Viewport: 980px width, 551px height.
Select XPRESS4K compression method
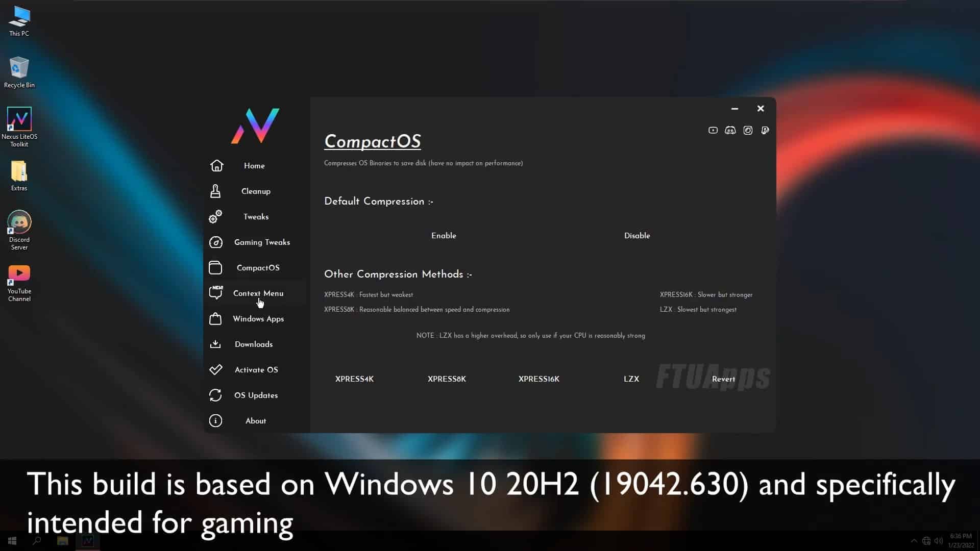[354, 378]
